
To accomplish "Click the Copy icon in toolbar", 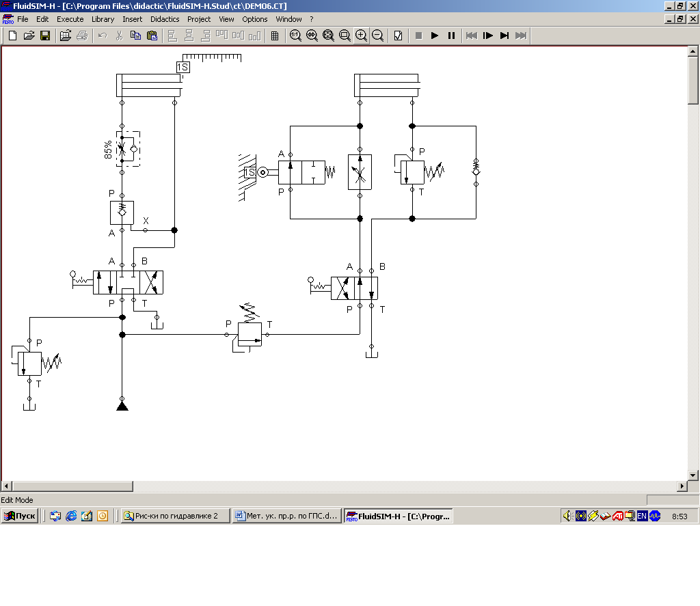I will point(135,36).
